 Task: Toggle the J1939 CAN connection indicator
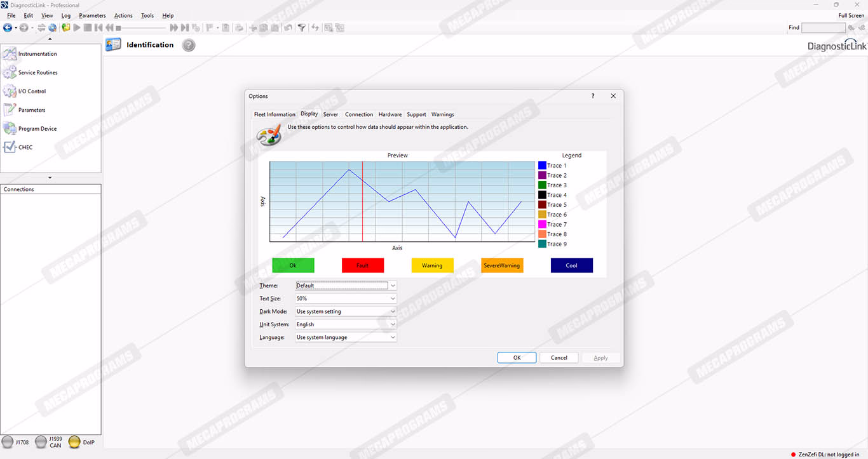41,442
